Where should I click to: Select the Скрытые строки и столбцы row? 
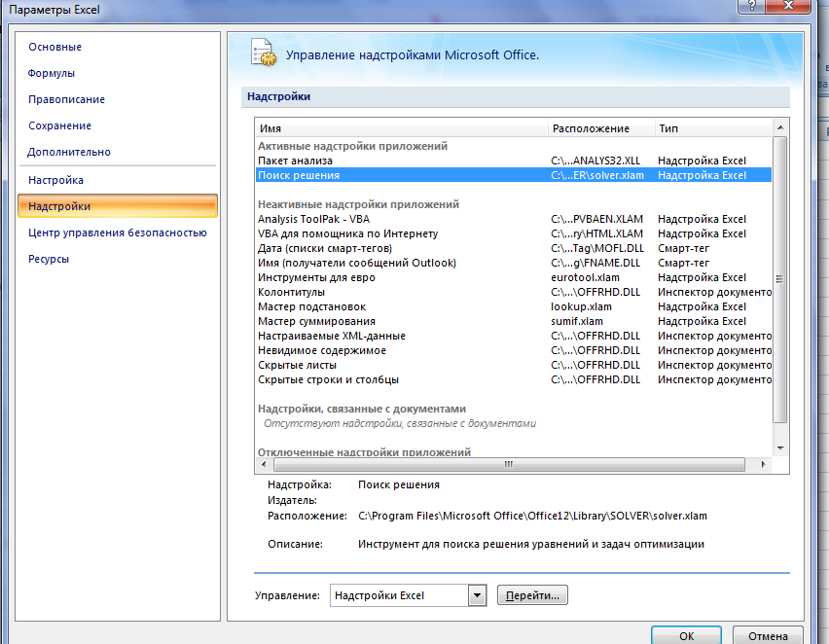[x=514, y=379]
